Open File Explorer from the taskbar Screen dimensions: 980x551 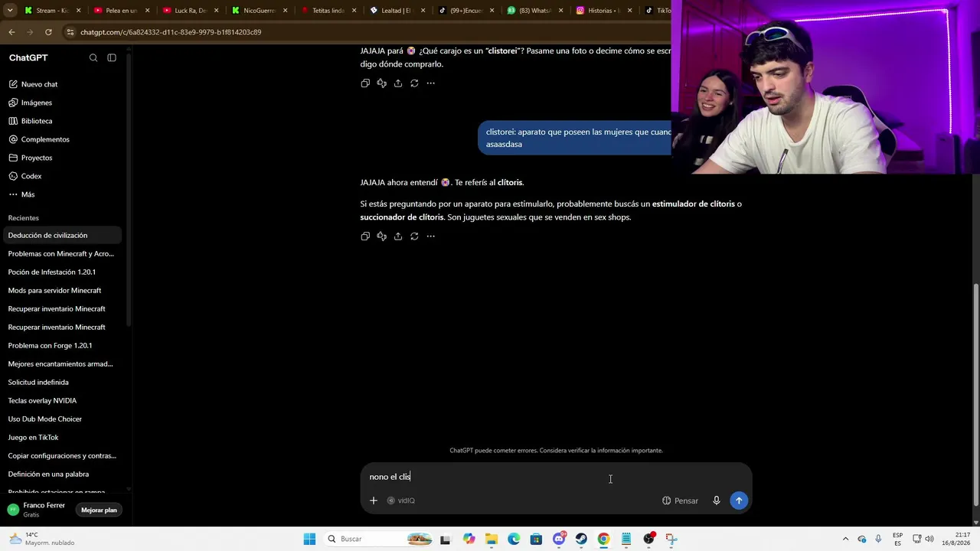492,539
